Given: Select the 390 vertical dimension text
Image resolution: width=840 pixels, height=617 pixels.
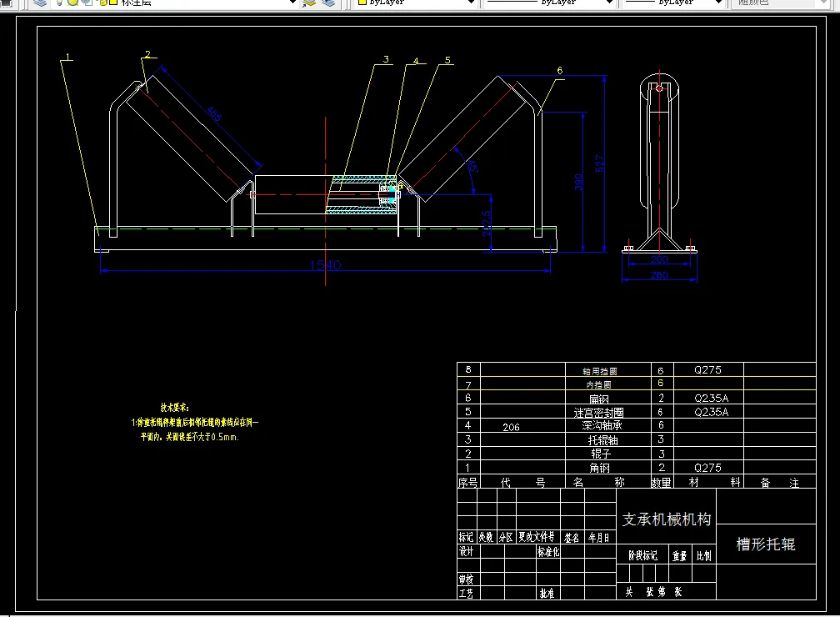Looking at the screenshot, I should pos(578,182).
